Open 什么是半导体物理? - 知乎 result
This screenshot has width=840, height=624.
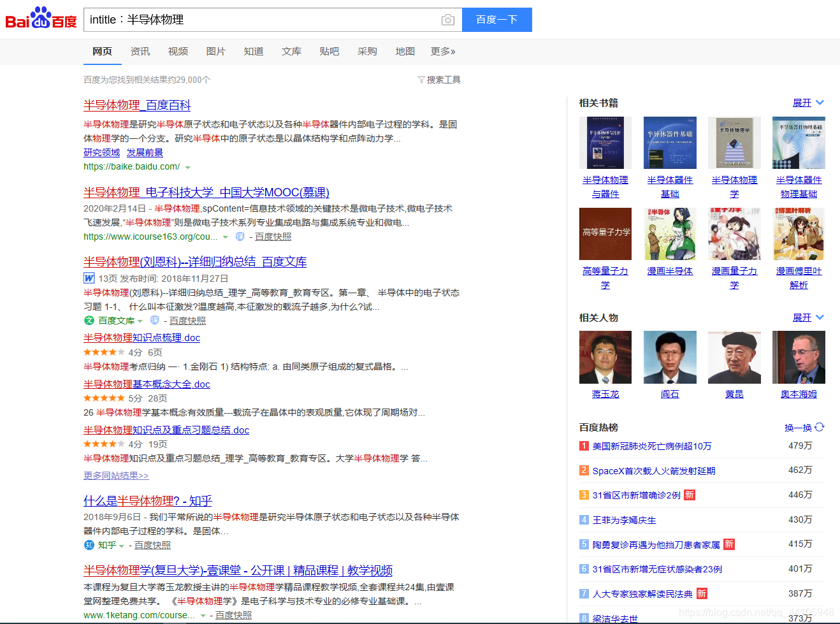[148, 501]
